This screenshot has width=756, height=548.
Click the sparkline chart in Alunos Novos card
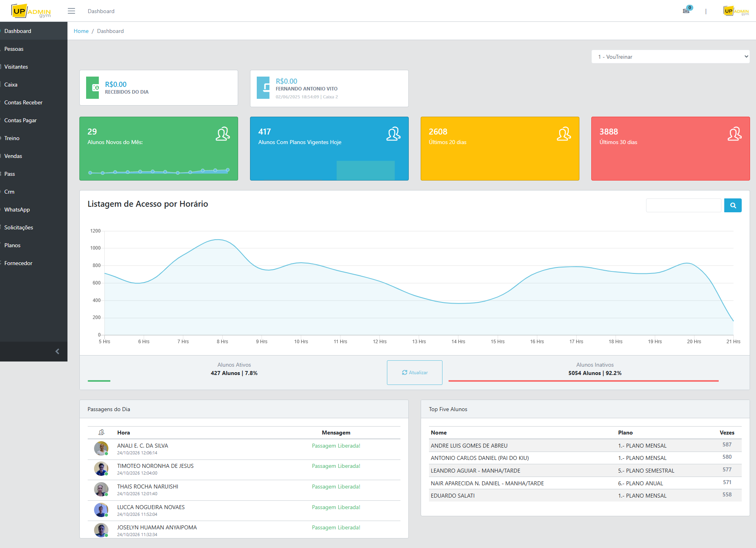coord(159,171)
